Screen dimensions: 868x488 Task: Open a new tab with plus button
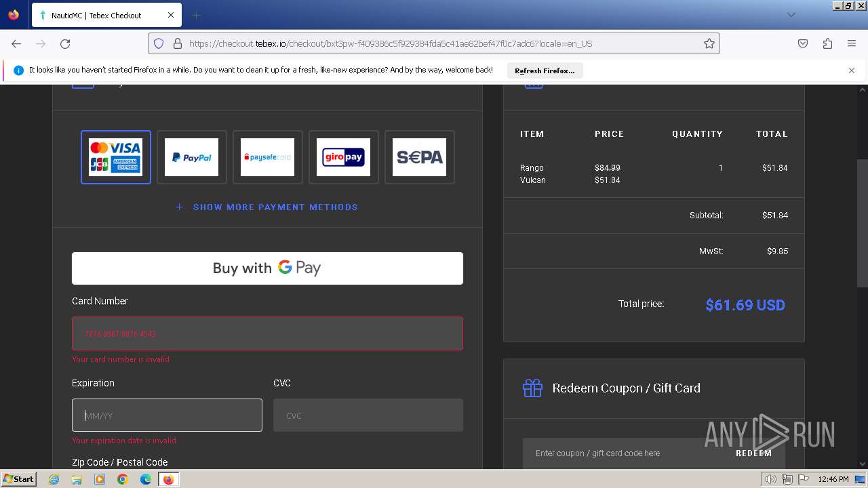pyautogui.click(x=197, y=15)
